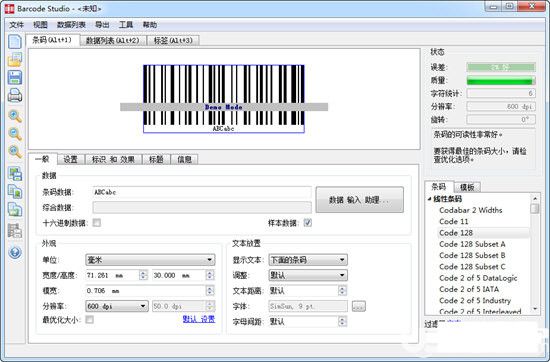
Task: Click the height 30.000 mm spinner
Action: [210, 275]
